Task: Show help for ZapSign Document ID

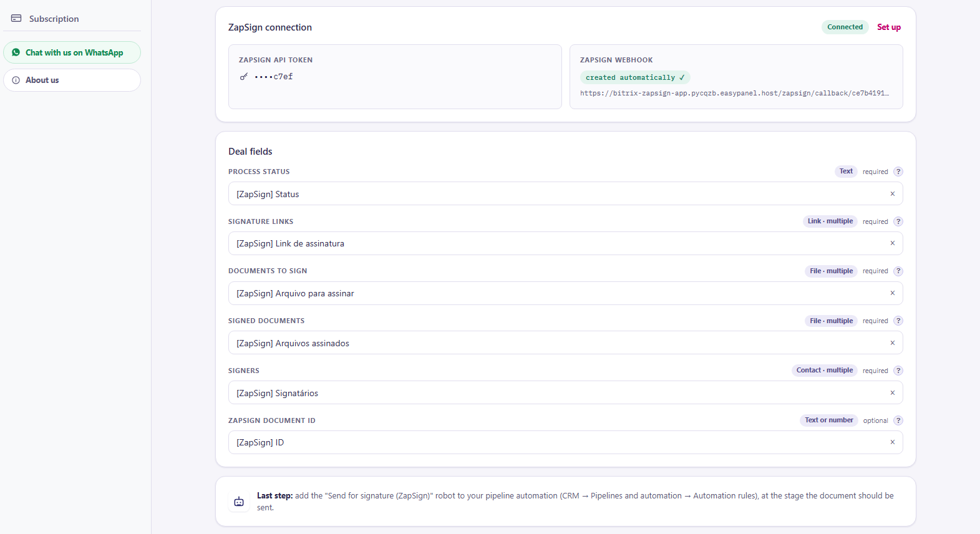Action: click(898, 420)
